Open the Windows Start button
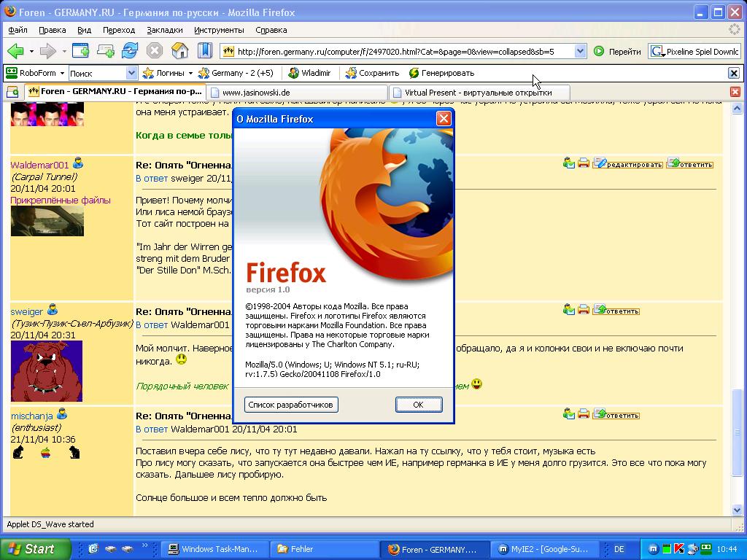This screenshot has height=560, width=747. click(x=35, y=549)
